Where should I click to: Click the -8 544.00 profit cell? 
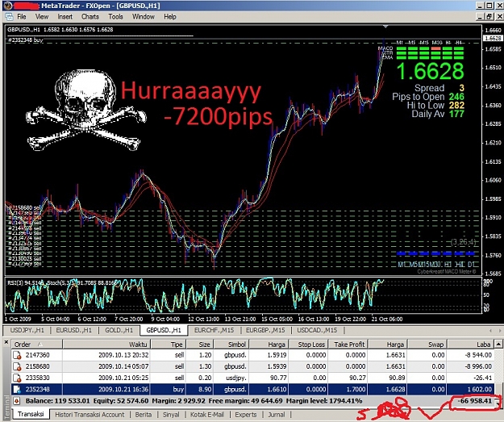point(478,355)
